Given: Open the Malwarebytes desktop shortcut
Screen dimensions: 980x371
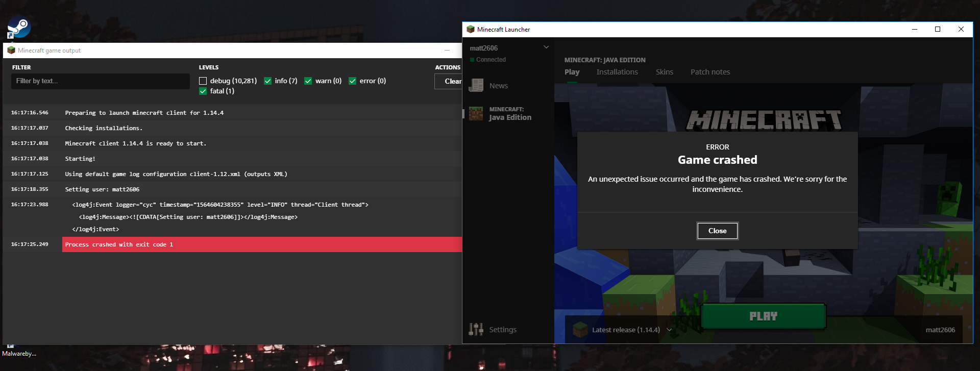Looking at the screenshot, I should click(x=19, y=351).
